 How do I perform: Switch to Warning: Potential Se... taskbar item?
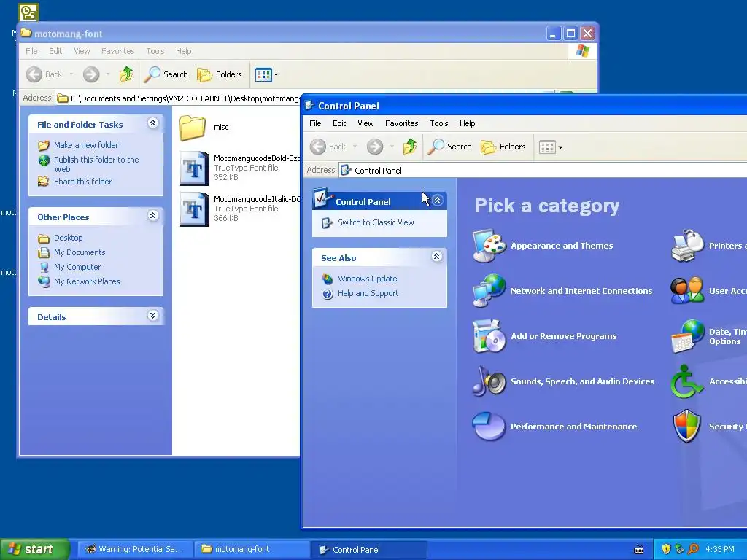click(x=135, y=549)
